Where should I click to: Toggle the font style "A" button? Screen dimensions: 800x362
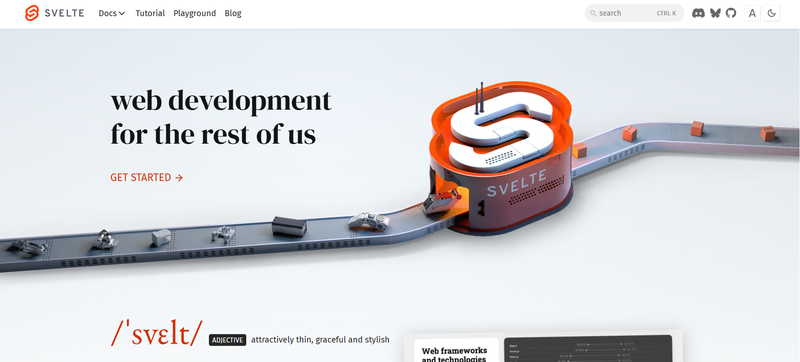[x=752, y=13]
